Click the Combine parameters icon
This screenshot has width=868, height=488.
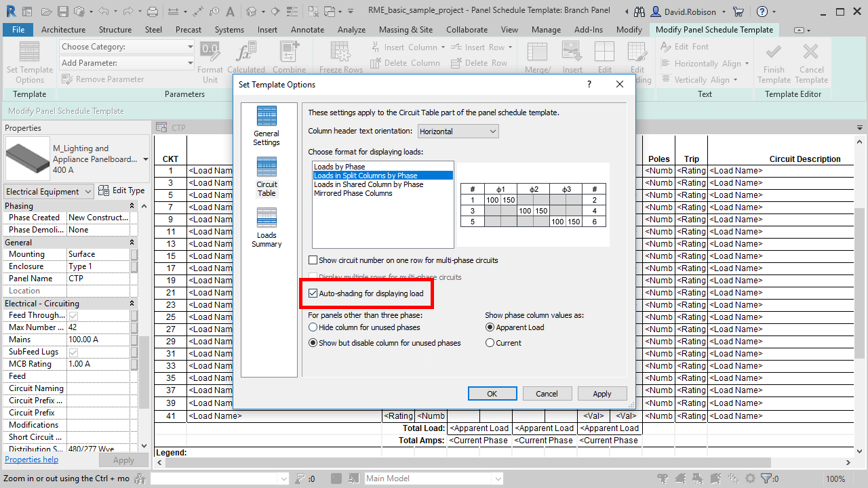[290, 54]
